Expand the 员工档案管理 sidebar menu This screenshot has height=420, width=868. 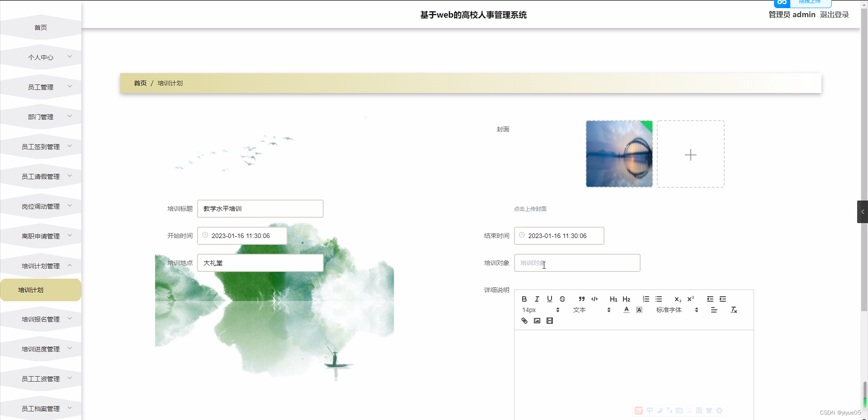tap(41, 409)
